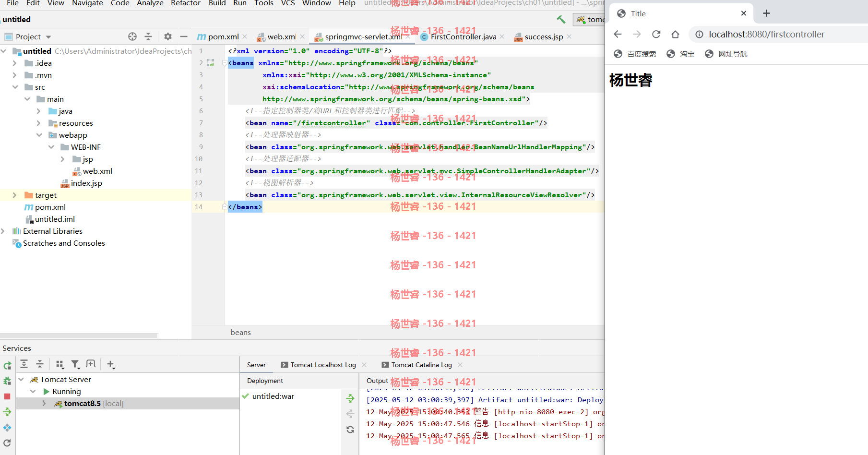Click Group By icon in Services toolbar

tap(60, 364)
